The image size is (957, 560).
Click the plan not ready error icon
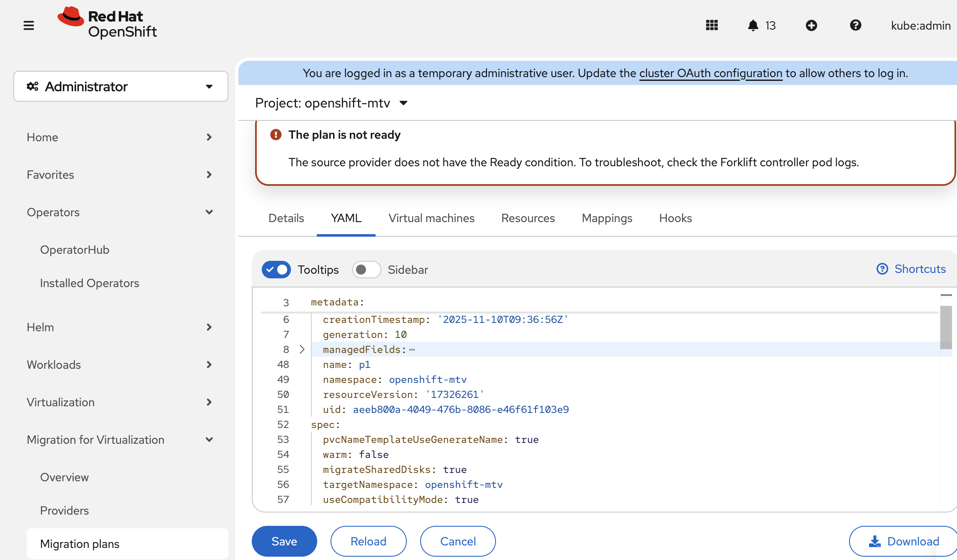pos(276,135)
